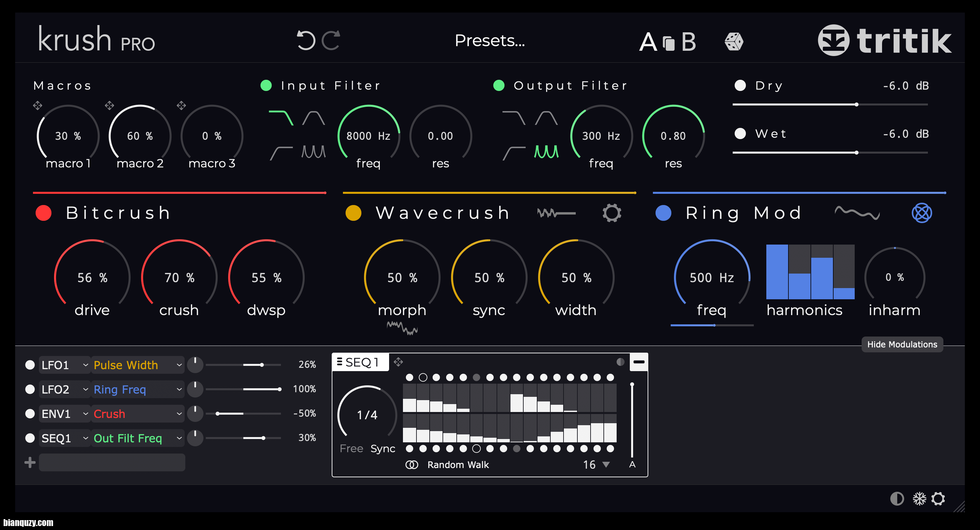Select input filter low-pass shape icon

(281, 117)
